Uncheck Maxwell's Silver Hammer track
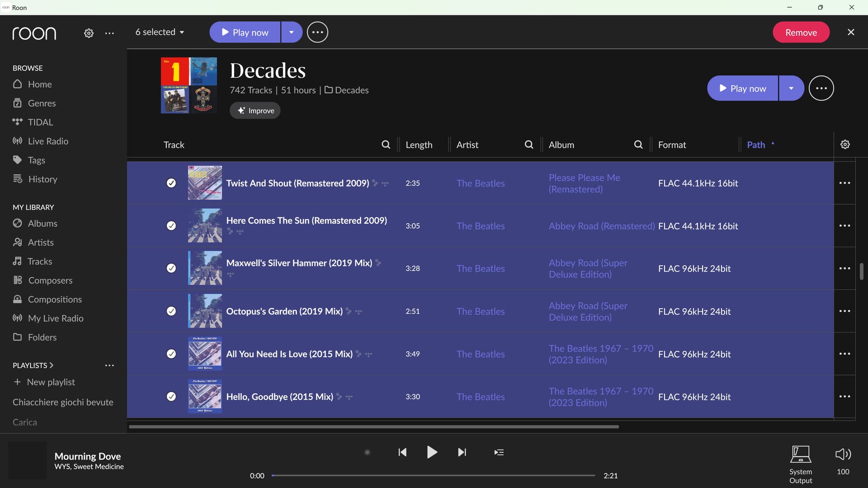The width and height of the screenshot is (868, 488). coord(171,268)
